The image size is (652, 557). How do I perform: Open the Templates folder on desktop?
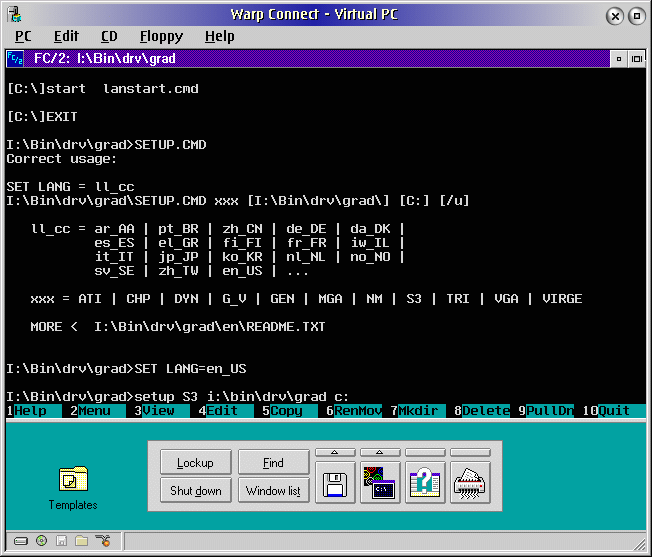(73, 487)
